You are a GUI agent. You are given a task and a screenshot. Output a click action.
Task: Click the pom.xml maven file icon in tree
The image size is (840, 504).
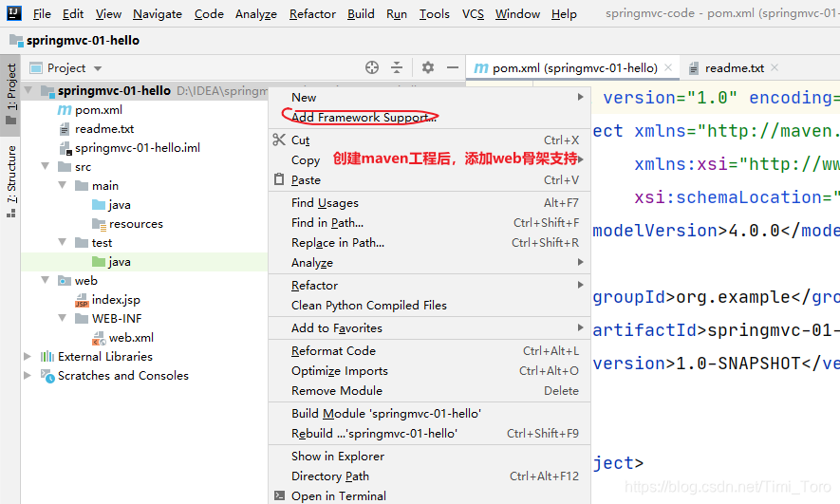point(65,110)
